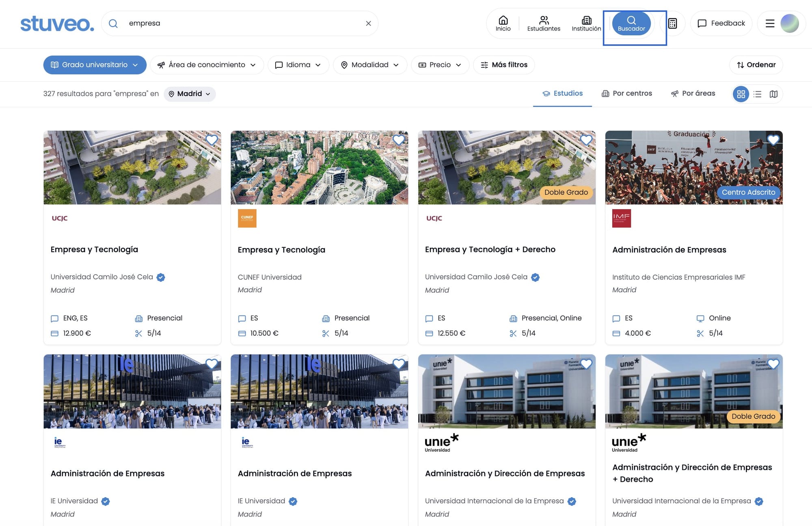812x526 pixels.
Task: Switch to the Por áreas tab
Action: tap(693, 94)
